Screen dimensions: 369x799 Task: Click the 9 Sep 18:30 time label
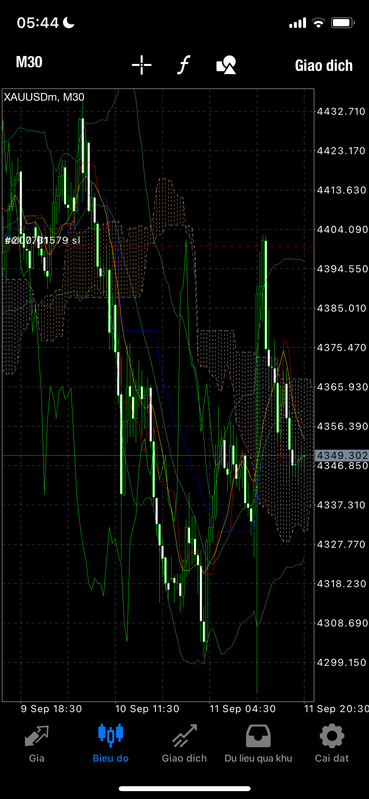pyautogui.click(x=51, y=709)
